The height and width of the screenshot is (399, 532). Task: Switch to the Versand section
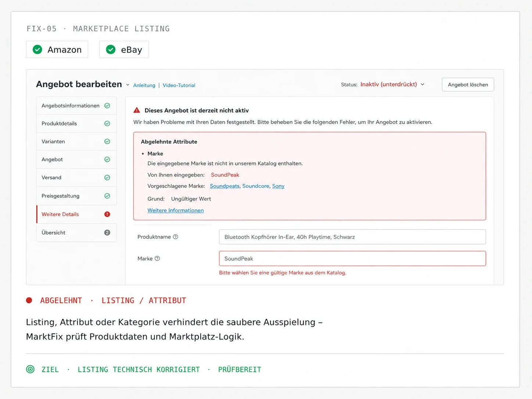point(76,177)
